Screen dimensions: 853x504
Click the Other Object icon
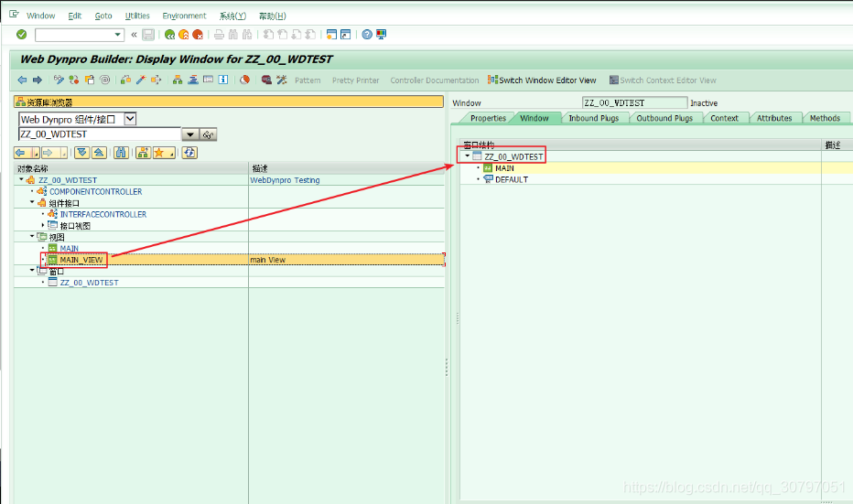click(90, 80)
